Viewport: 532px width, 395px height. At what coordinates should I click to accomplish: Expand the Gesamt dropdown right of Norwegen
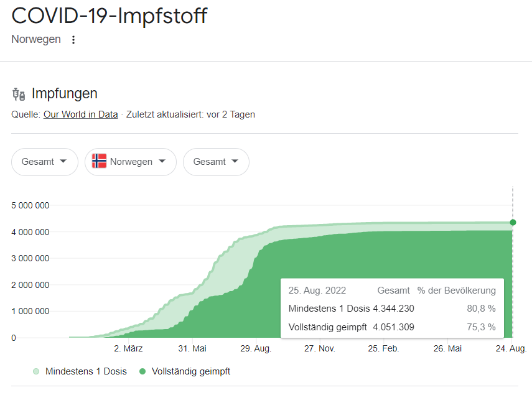pyautogui.click(x=216, y=162)
